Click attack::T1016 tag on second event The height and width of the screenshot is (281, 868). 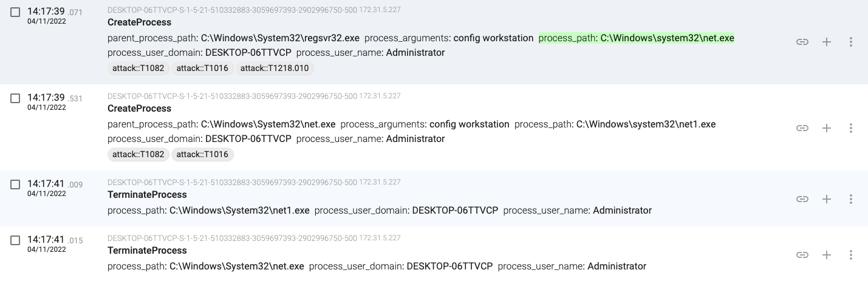tap(202, 154)
